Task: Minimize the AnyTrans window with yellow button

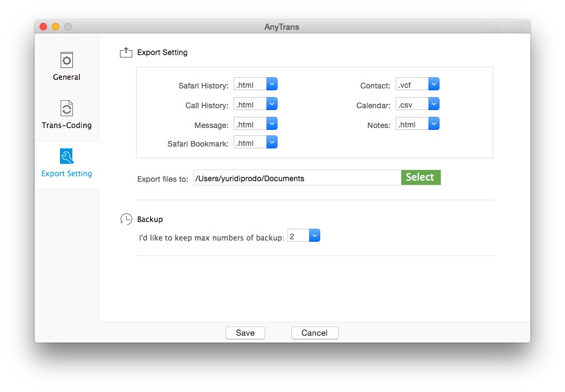Action: click(x=56, y=27)
